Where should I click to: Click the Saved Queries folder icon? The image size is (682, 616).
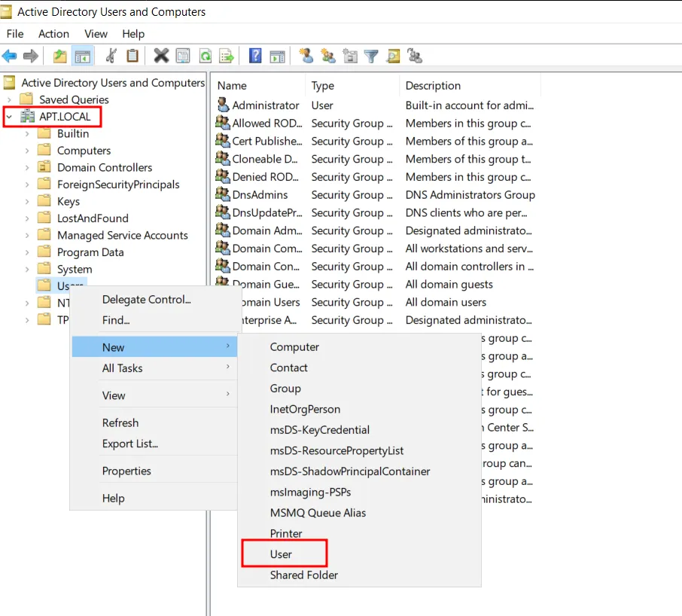(26, 99)
